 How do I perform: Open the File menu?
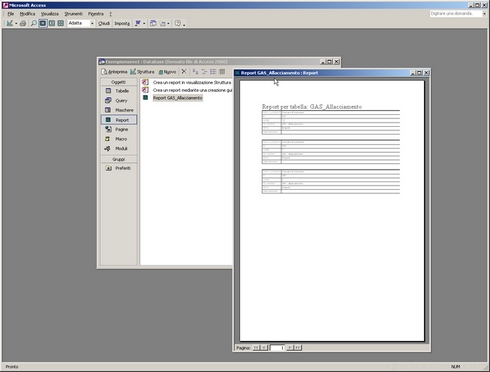(11, 14)
